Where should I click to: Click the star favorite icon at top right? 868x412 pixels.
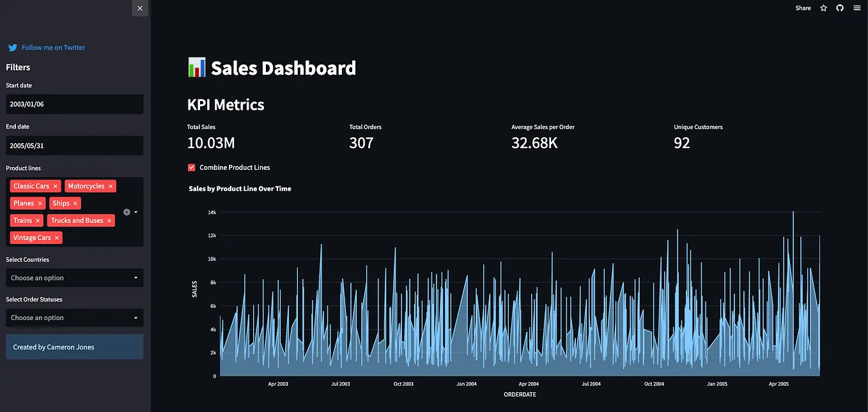[823, 8]
